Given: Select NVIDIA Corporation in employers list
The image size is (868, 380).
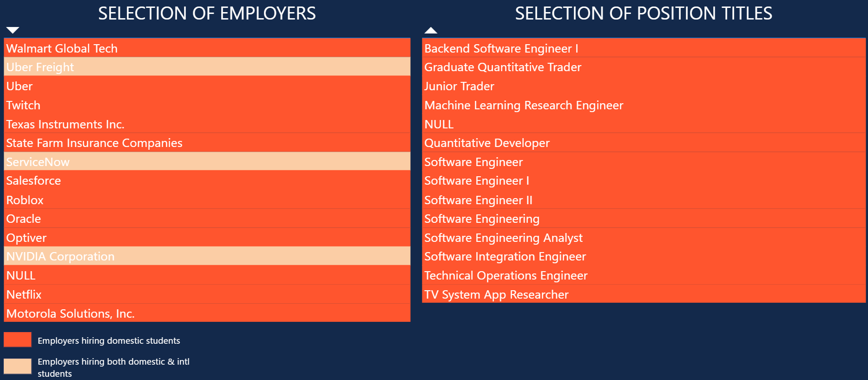Looking at the screenshot, I should pyautogui.click(x=207, y=256).
